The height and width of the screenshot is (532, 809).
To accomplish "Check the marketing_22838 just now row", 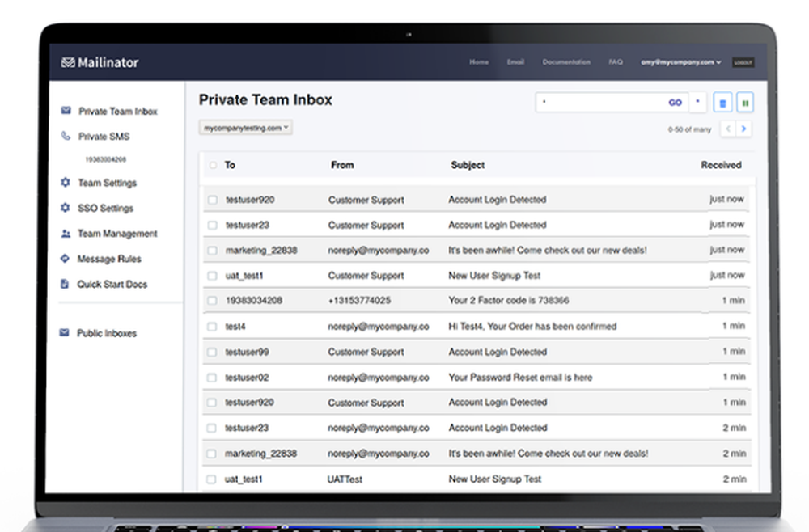I will click(x=212, y=250).
